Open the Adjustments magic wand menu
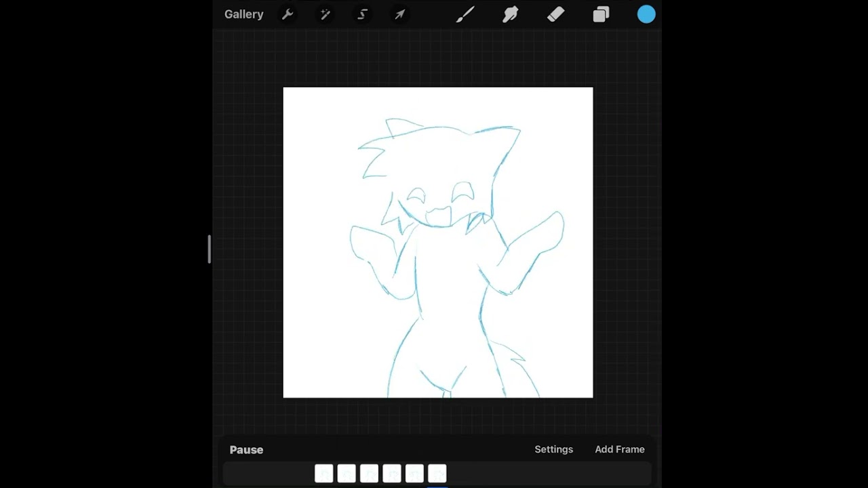This screenshot has height=488, width=868. [325, 14]
